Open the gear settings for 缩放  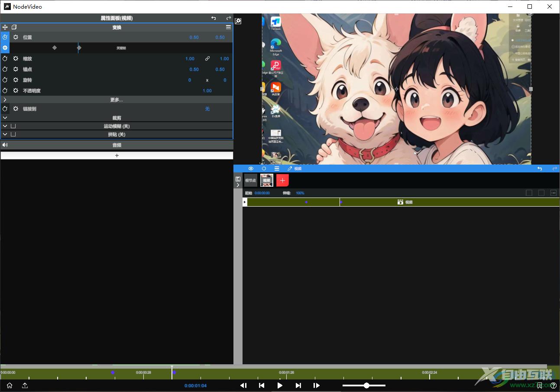coord(16,58)
